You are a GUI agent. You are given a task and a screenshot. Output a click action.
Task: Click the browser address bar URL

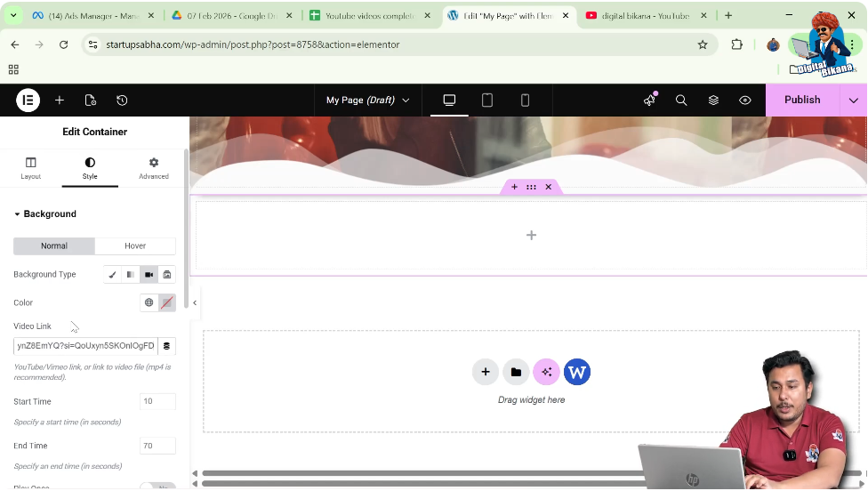point(253,44)
